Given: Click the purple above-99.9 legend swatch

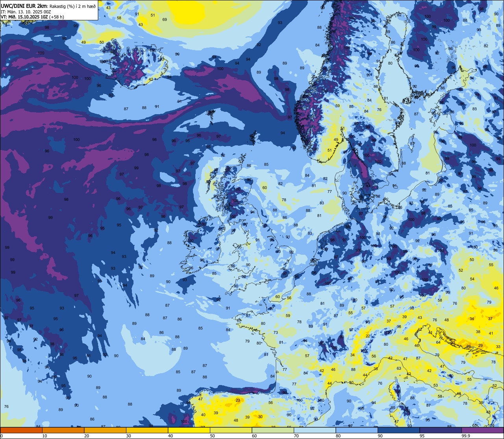Looking at the screenshot, I should coord(483,430).
